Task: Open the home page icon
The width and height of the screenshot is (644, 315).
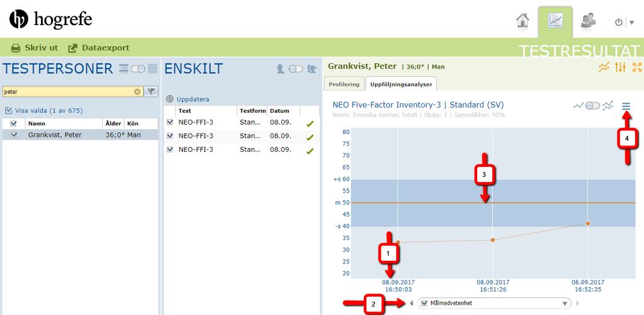Action: pyautogui.click(x=523, y=21)
